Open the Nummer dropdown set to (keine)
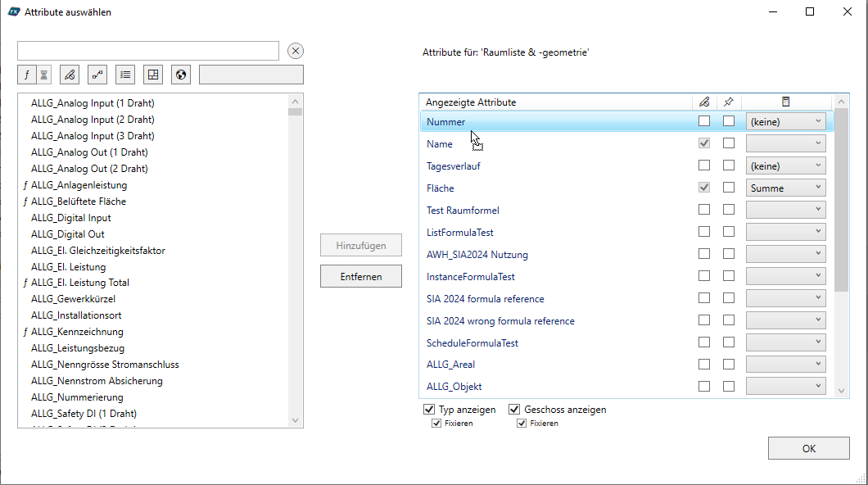Viewport: 868px width, 485px height. point(784,120)
